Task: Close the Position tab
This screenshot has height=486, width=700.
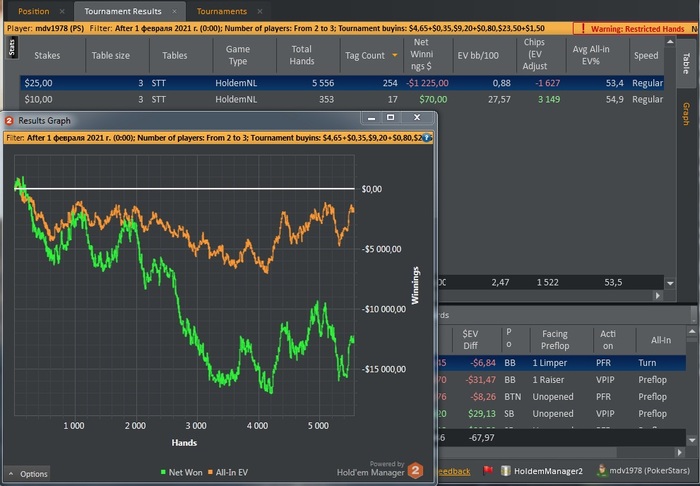Action: (62, 11)
